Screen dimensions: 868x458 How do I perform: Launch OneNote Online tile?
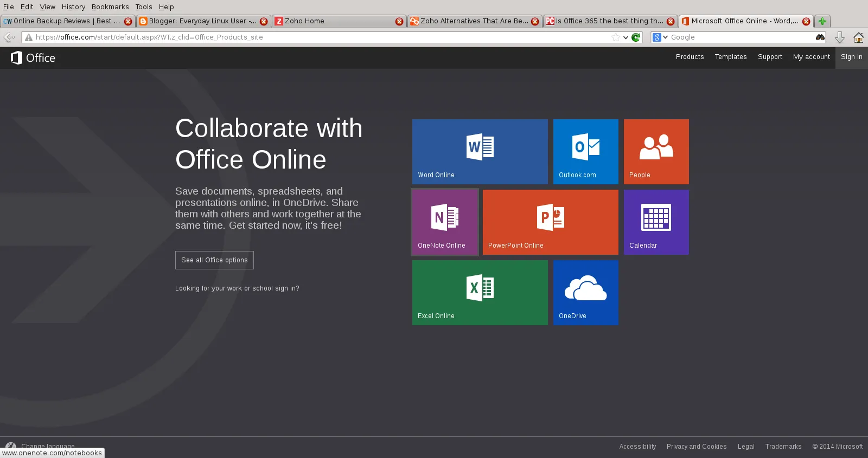click(x=445, y=222)
